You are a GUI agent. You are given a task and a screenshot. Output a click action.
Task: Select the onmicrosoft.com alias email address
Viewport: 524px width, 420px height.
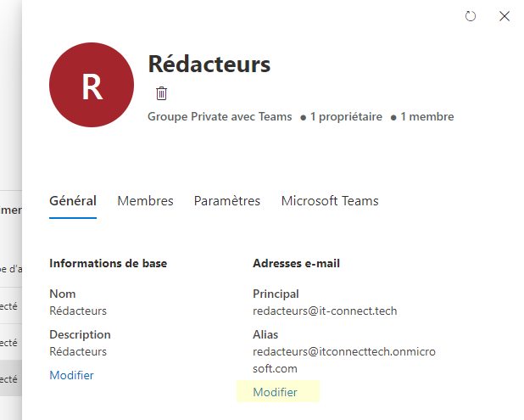[343, 361]
